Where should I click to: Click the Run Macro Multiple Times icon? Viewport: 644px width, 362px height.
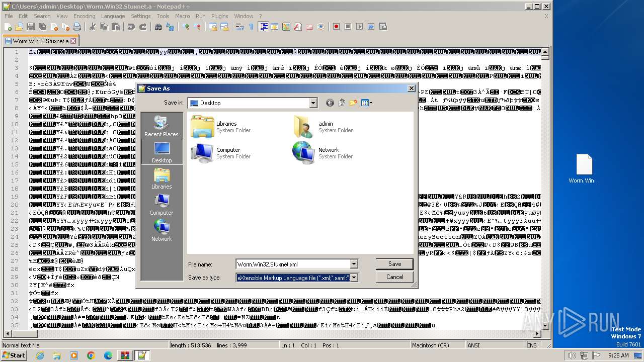[x=371, y=27]
